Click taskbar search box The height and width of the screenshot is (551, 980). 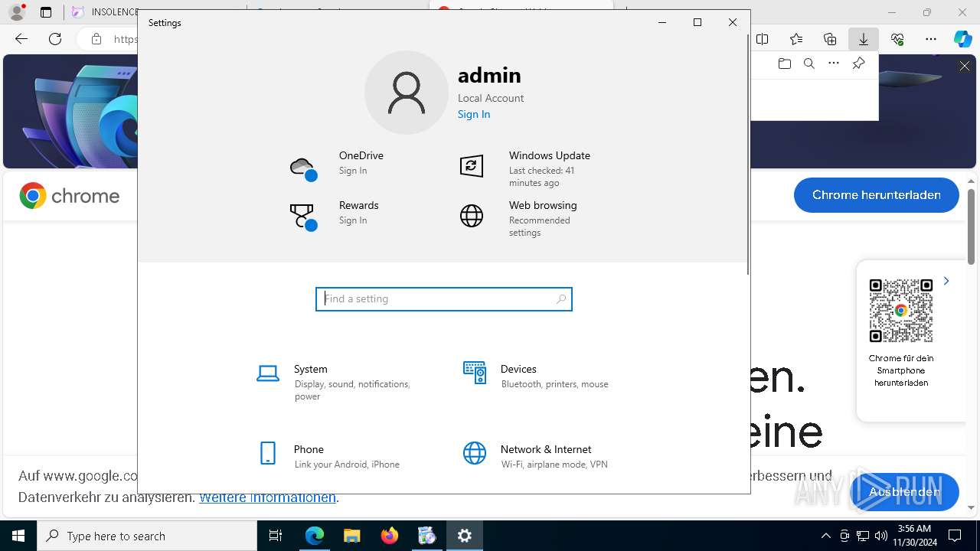[147, 536]
